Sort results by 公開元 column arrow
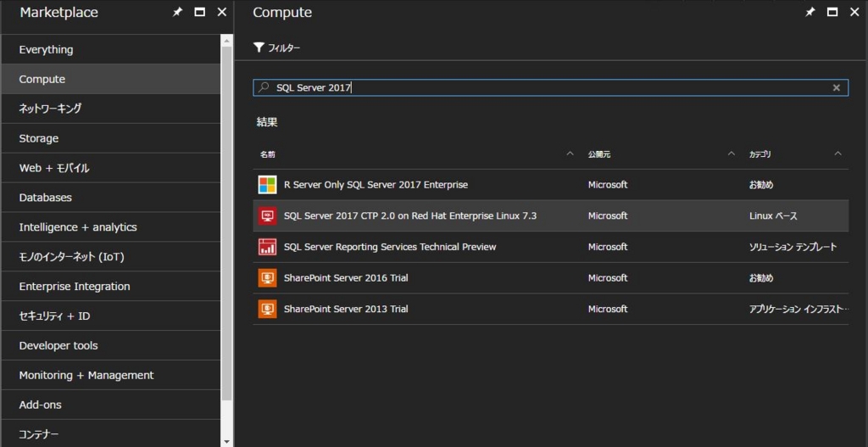 [x=732, y=154]
